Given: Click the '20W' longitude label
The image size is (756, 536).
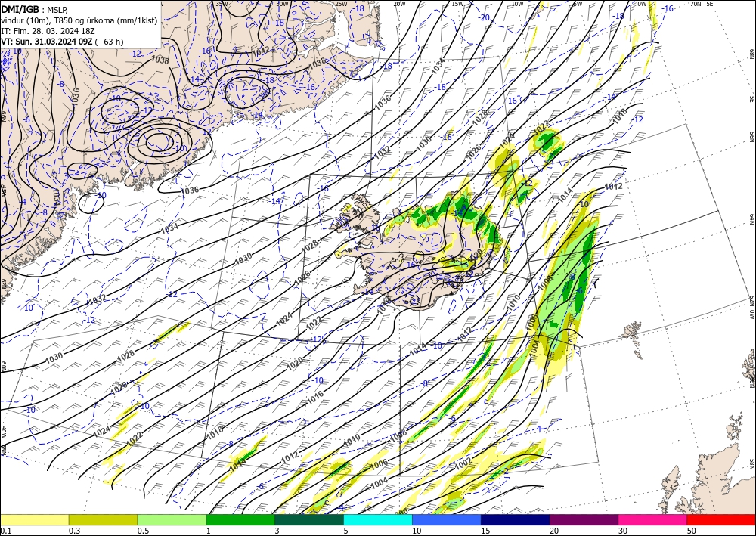Looking at the screenshot, I should coord(398,4).
